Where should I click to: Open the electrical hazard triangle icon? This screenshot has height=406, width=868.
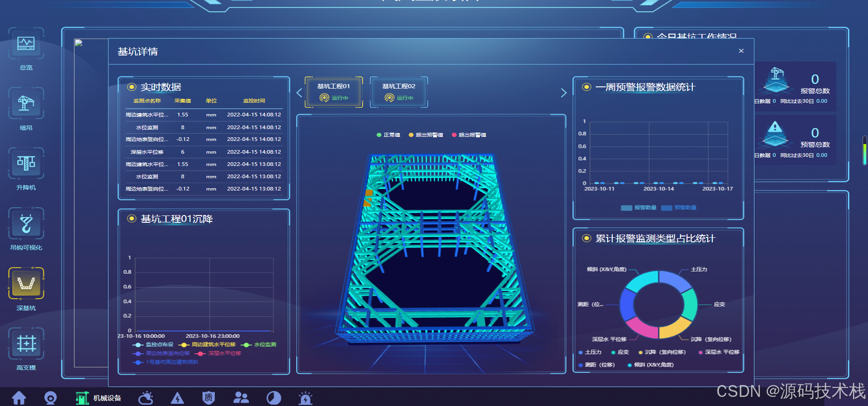[x=177, y=398]
